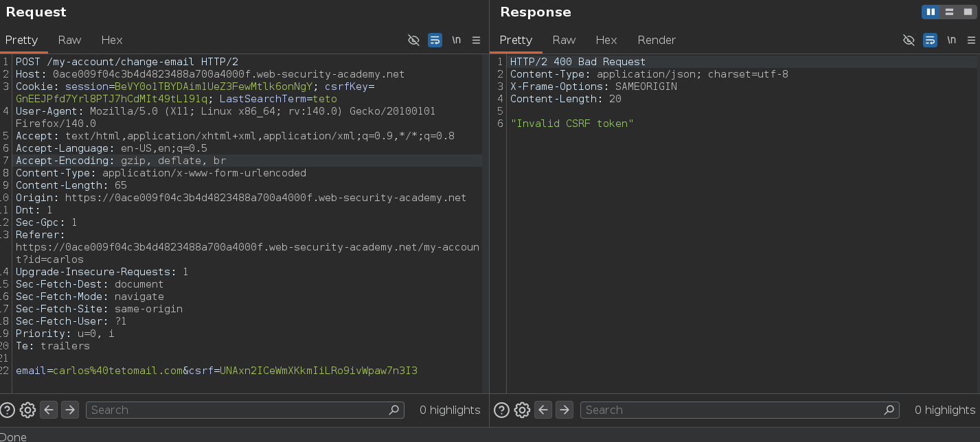Click the Referer header label
This screenshot has width=980, height=442.
click(41, 235)
